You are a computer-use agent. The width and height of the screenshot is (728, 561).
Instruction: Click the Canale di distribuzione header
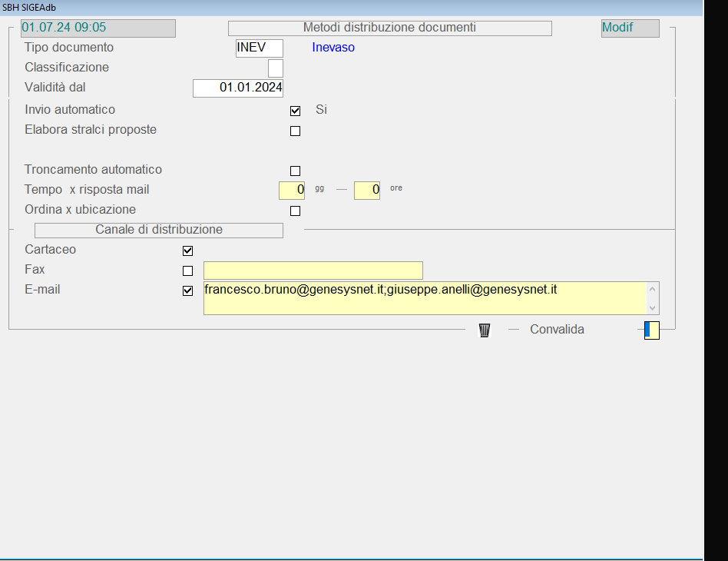[x=159, y=230]
